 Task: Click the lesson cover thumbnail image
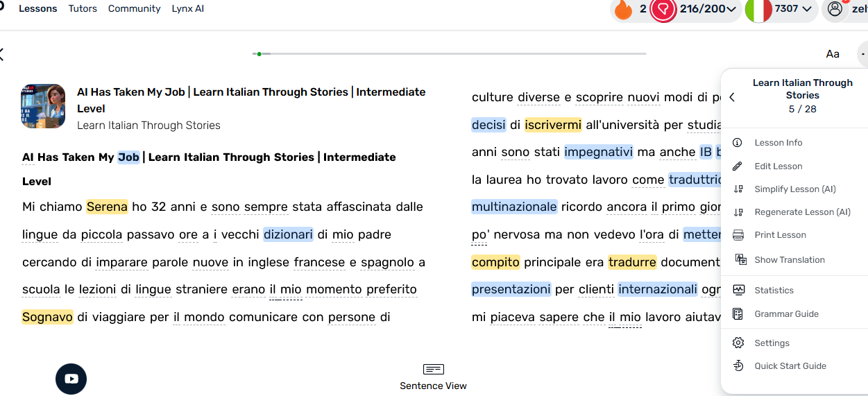tap(43, 106)
